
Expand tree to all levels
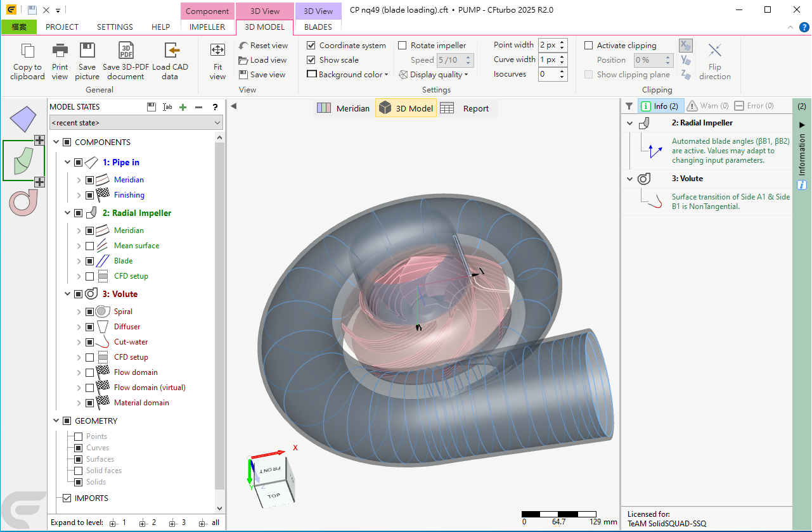click(x=209, y=523)
